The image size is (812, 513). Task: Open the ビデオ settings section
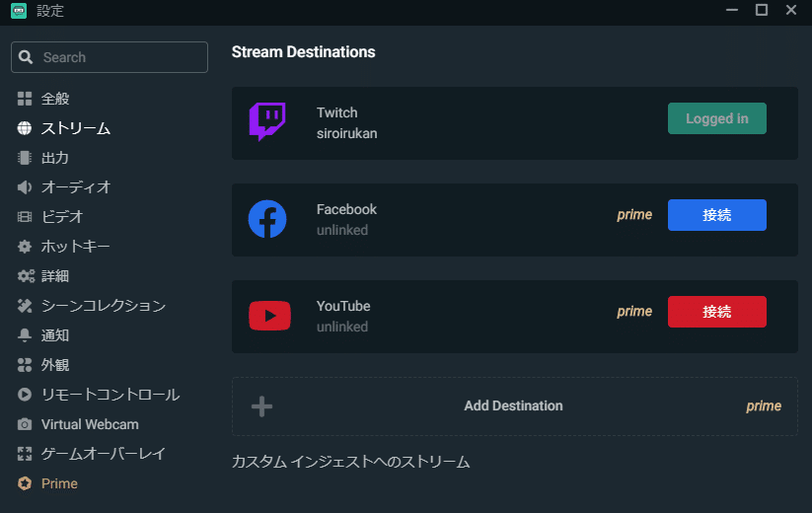[62, 217]
